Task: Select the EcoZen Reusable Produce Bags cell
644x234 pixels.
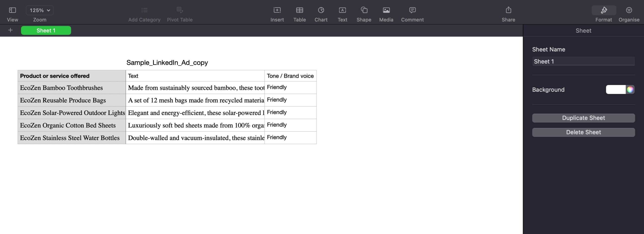Action: [x=72, y=100]
